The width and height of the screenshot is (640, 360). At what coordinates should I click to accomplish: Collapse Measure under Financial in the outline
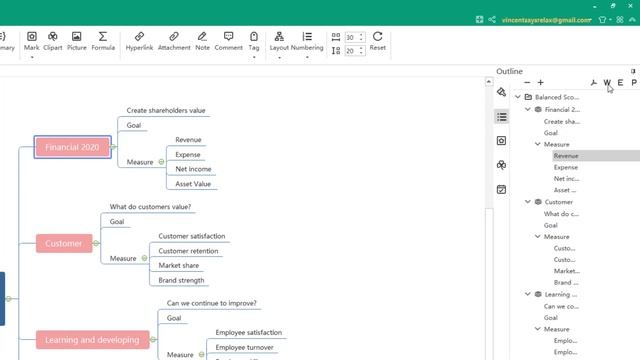click(538, 144)
